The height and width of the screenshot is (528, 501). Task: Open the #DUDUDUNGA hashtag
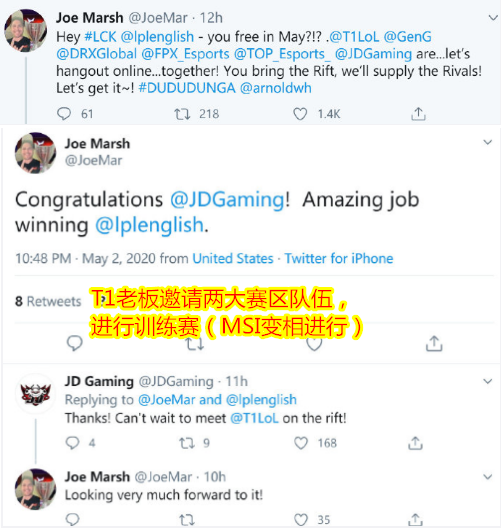pyautogui.click(x=187, y=88)
